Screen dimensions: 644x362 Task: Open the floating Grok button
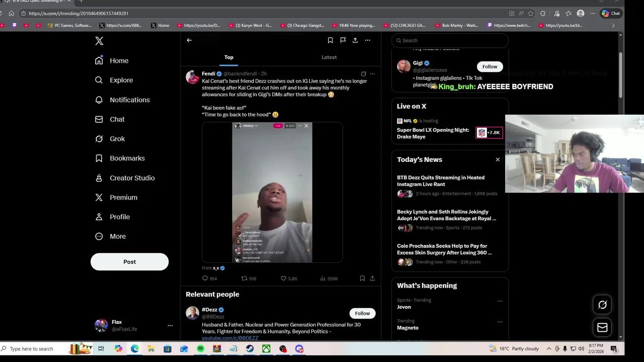pos(602,305)
